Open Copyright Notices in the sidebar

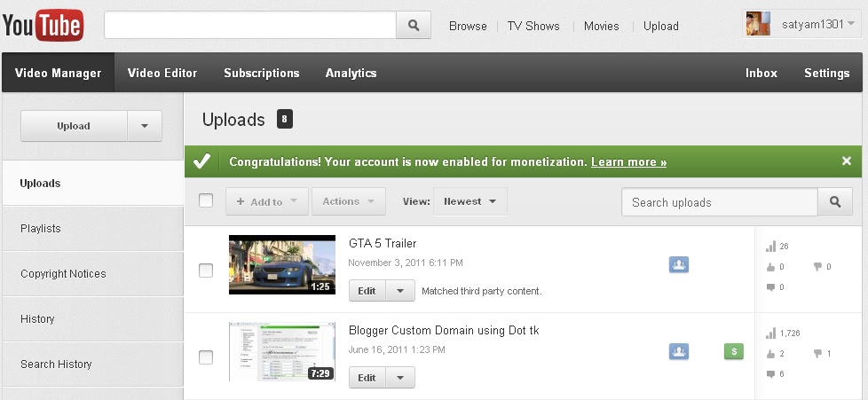93,274
